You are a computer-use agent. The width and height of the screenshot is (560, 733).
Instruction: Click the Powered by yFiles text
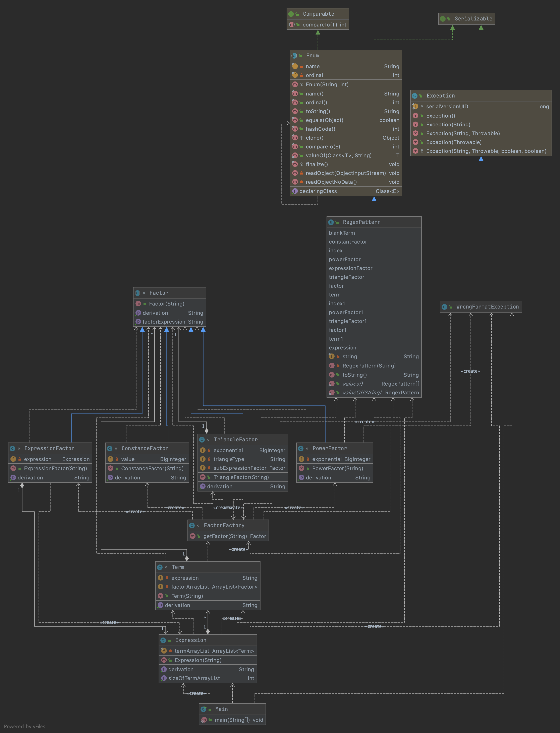pos(25,727)
